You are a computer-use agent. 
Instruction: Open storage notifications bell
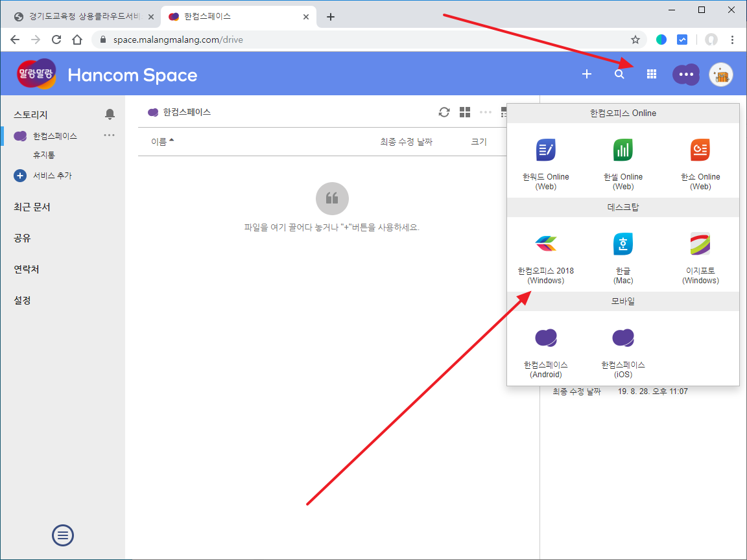click(x=110, y=114)
